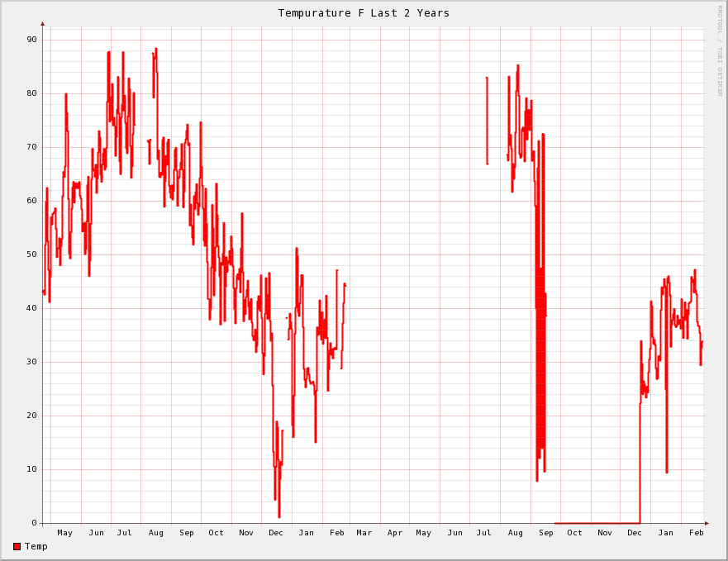Image resolution: width=728 pixels, height=561 pixels.
Task: Select the "Temp" legend label text
Action: point(36,546)
